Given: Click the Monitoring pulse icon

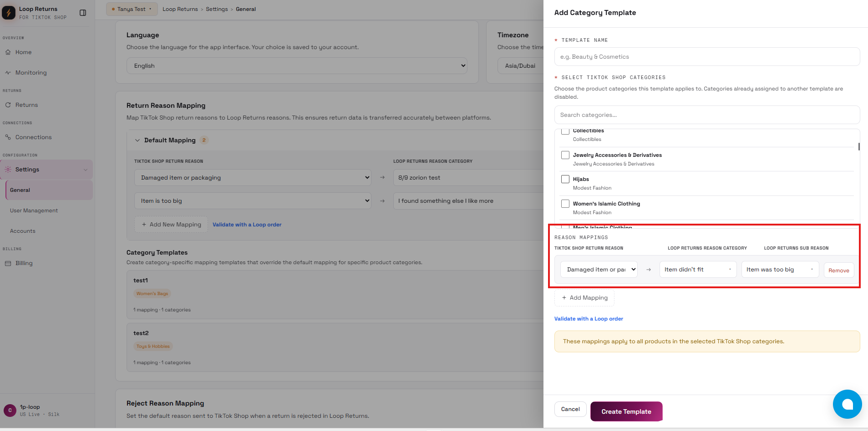Looking at the screenshot, I should coord(8,73).
